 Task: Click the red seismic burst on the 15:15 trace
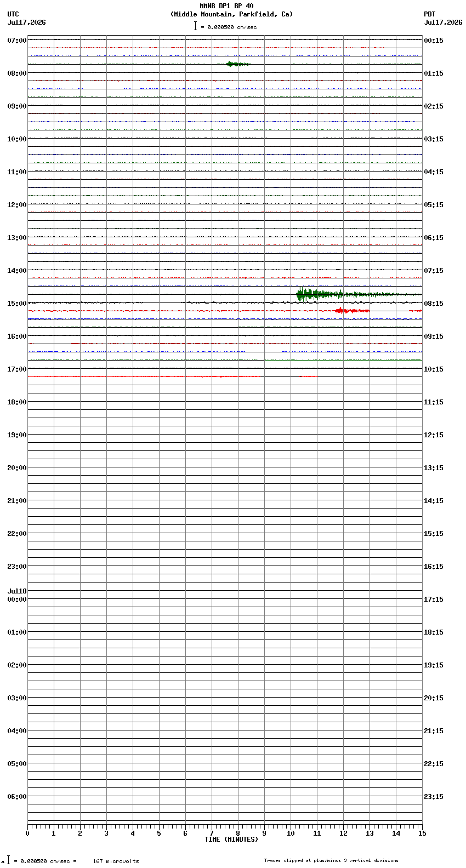351,311
